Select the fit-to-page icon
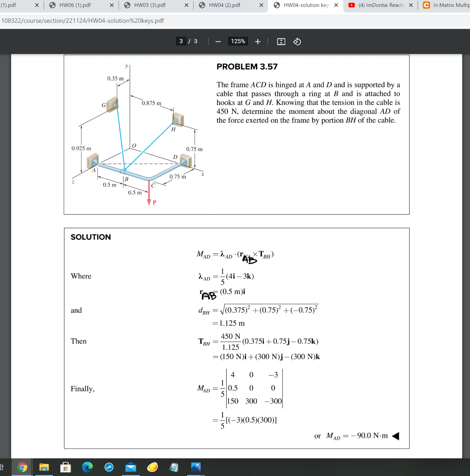This screenshot has height=476, width=470. pyautogui.click(x=282, y=41)
